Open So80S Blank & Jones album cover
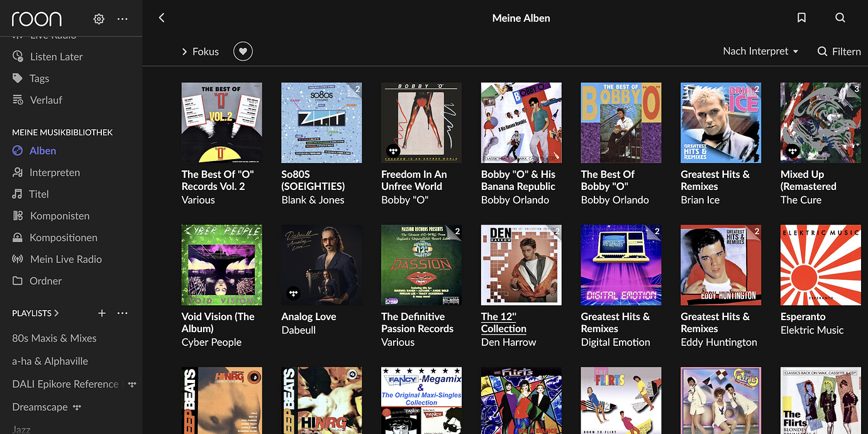This screenshot has width=868, height=434. tap(321, 123)
